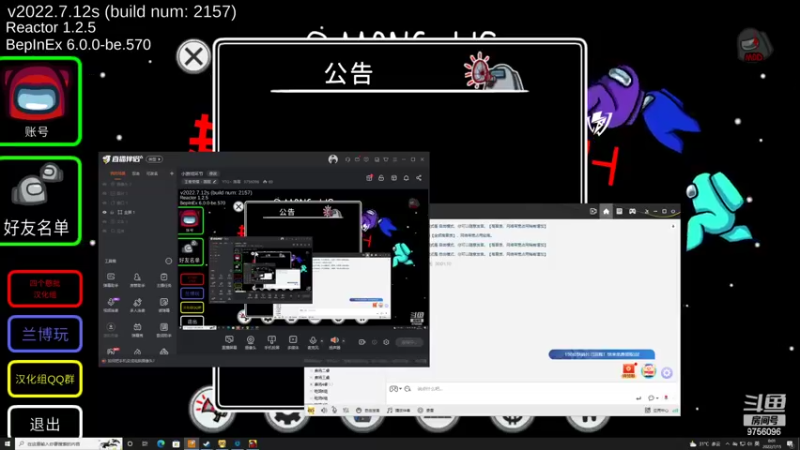800x450 pixels.
Task: Mute the 麦克风 microphone icon
Action: [x=313, y=340]
